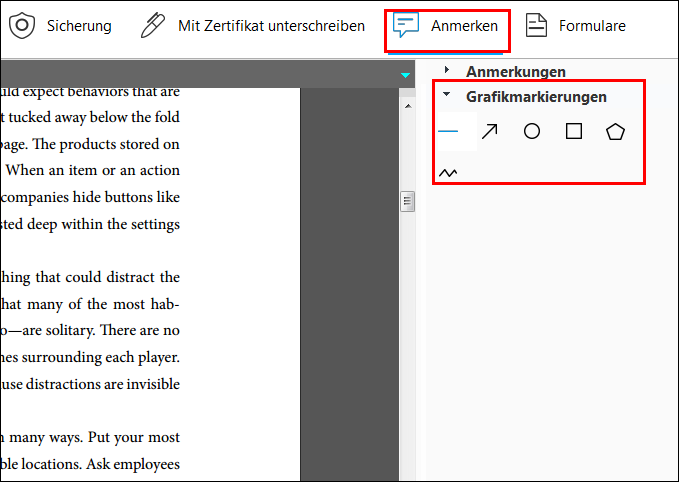
Task: Click the Anmerkungen heading text
Action: (516, 72)
